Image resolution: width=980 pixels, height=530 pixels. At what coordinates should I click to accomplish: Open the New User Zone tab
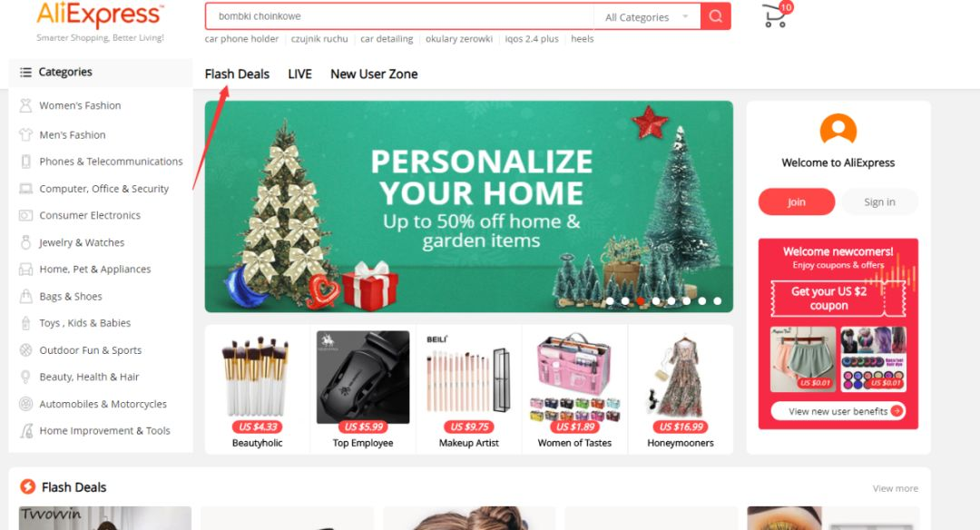(x=374, y=74)
